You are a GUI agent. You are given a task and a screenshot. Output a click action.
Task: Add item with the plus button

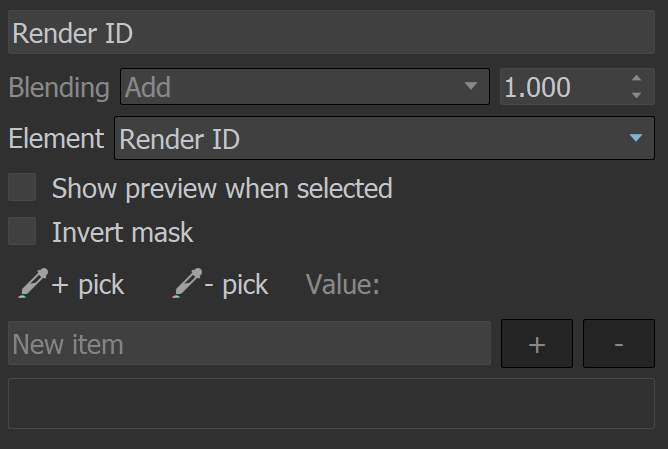537,343
